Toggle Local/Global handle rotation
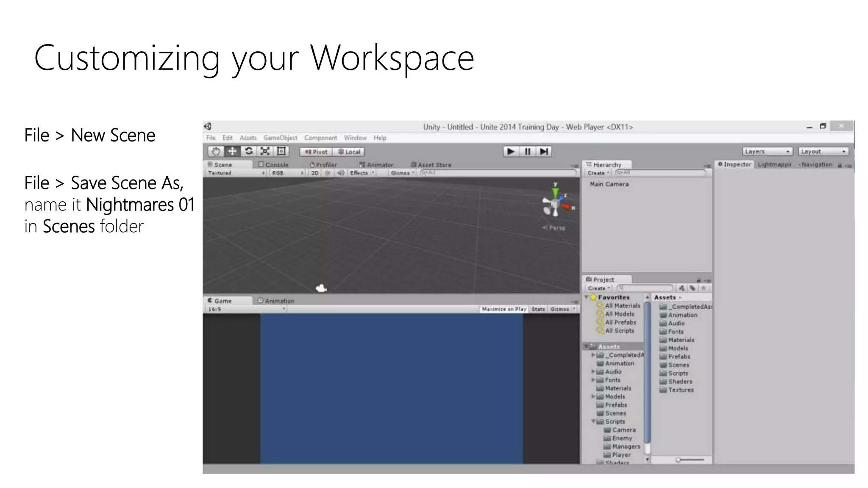Viewport: 868px width, 488px height. 348,152
